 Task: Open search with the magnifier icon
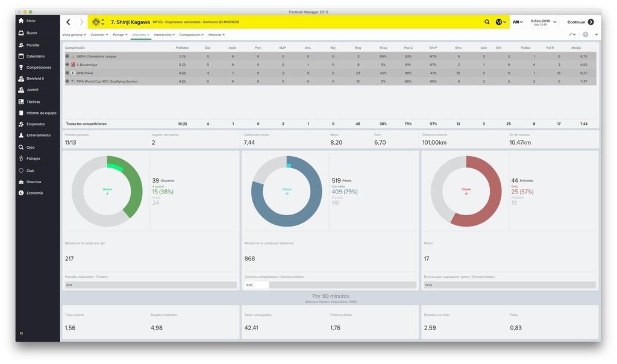coord(487,22)
